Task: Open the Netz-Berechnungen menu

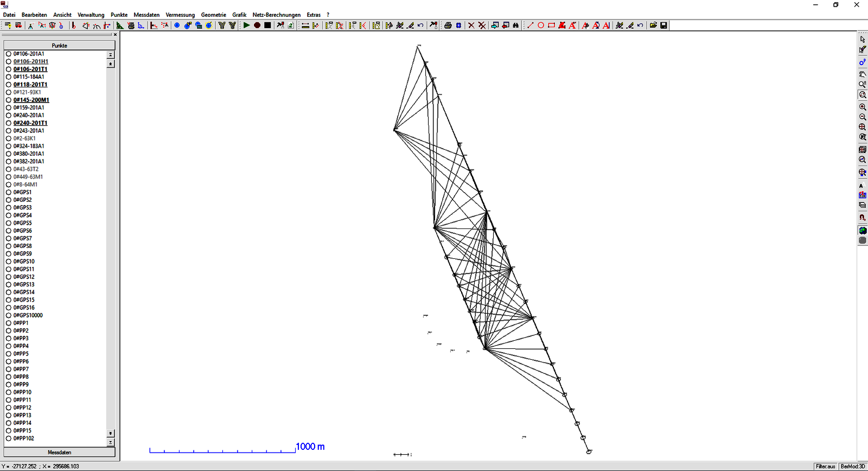Action: [x=276, y=15]
